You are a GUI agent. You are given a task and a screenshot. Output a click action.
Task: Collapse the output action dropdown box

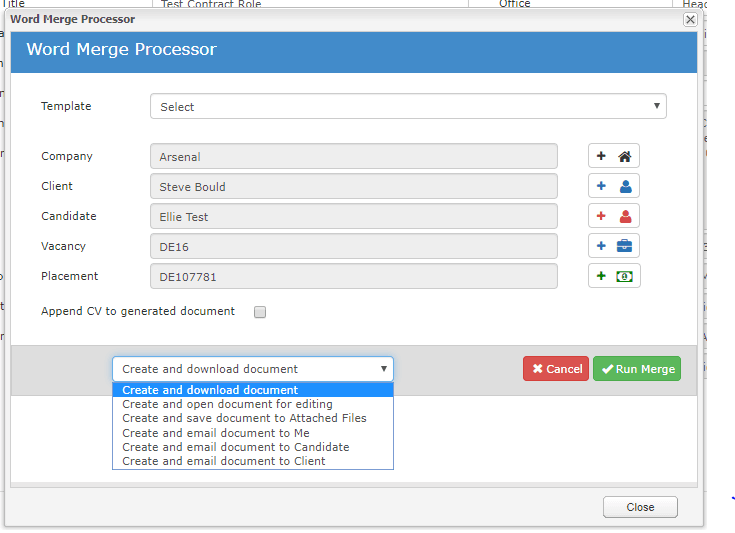[x=252, y=369]
